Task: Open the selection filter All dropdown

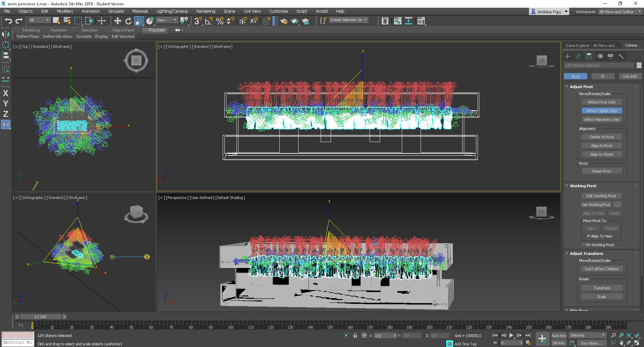Action: point(39,20)
